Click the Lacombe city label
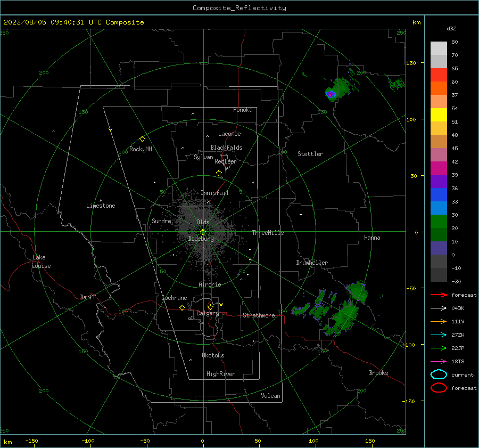479x448 pixels. pyautogui.click(x=229, y=134)
